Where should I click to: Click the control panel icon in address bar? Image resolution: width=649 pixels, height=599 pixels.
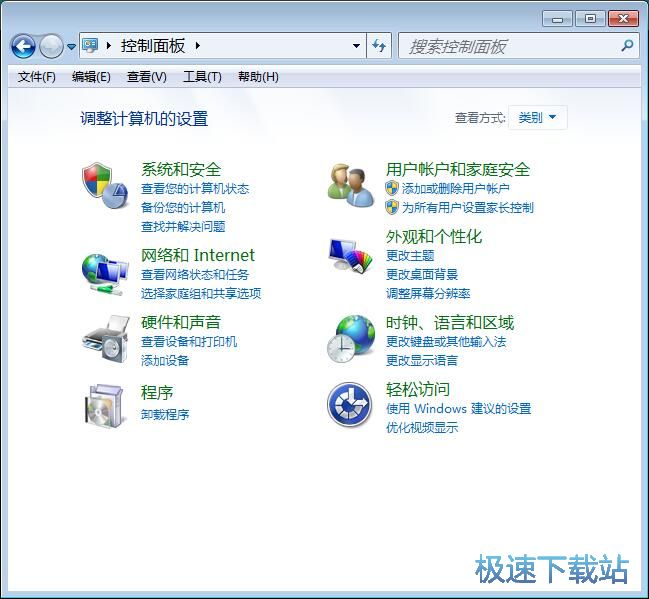pos(90,45)
